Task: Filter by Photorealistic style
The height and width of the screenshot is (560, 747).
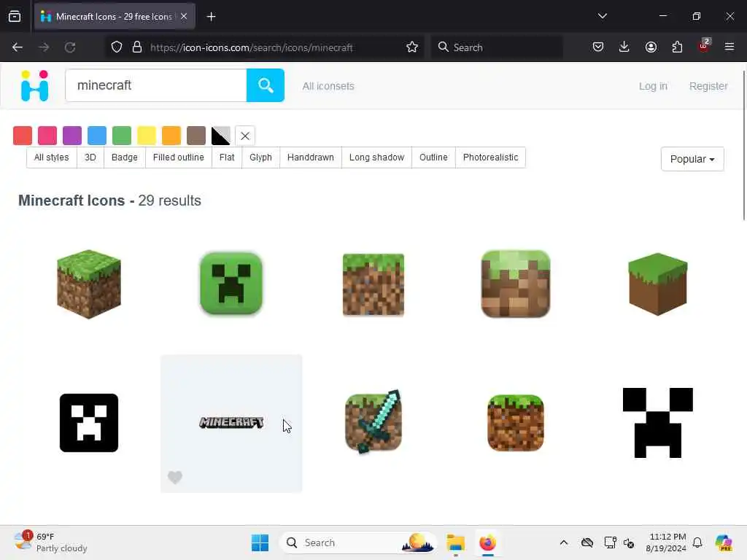Action: pyautogui.click(x=490, y=157)
